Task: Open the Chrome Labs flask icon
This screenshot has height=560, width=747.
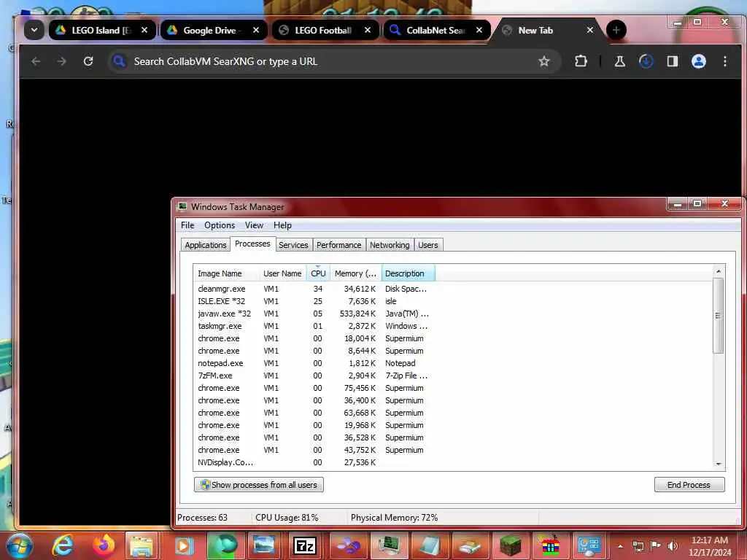Action: tap(620, 61)
